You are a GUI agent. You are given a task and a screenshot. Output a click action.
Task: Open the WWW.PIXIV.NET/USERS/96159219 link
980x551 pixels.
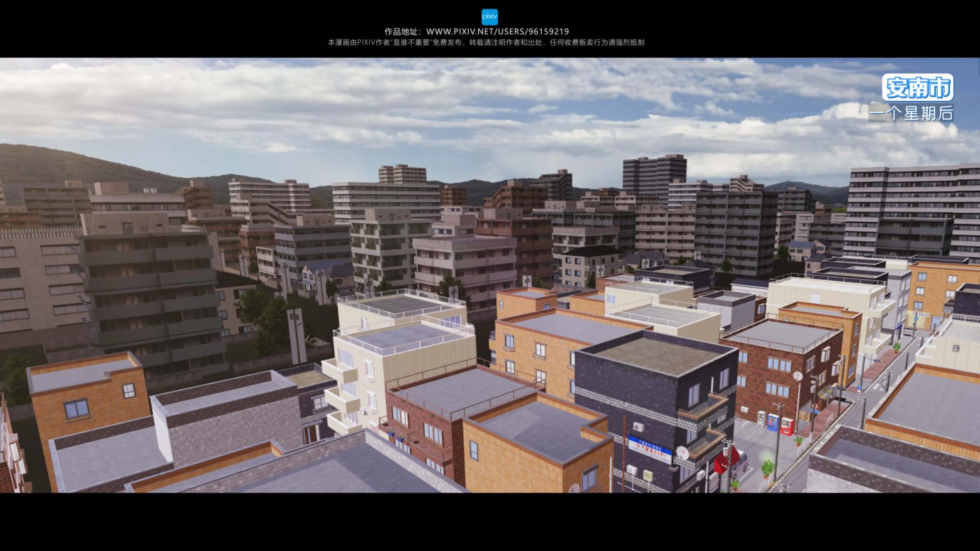tap(497, 32)
